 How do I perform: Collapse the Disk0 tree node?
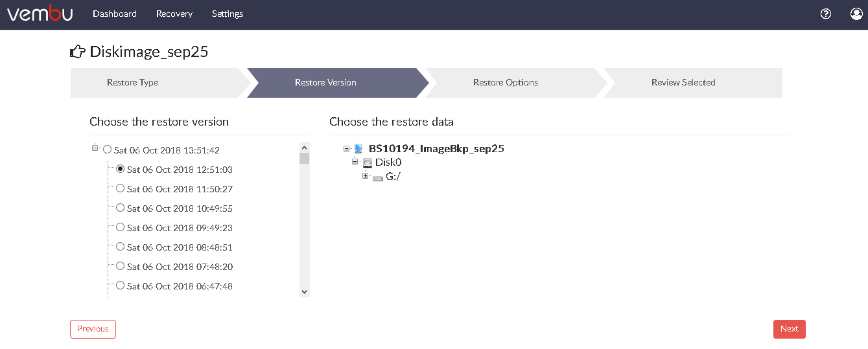click(355, 162)
